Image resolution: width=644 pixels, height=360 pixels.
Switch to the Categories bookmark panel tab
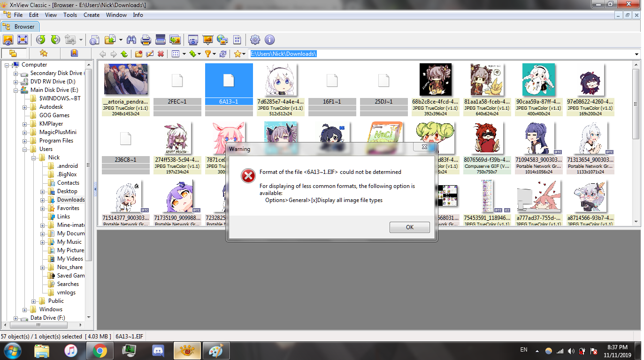(74, 53)
